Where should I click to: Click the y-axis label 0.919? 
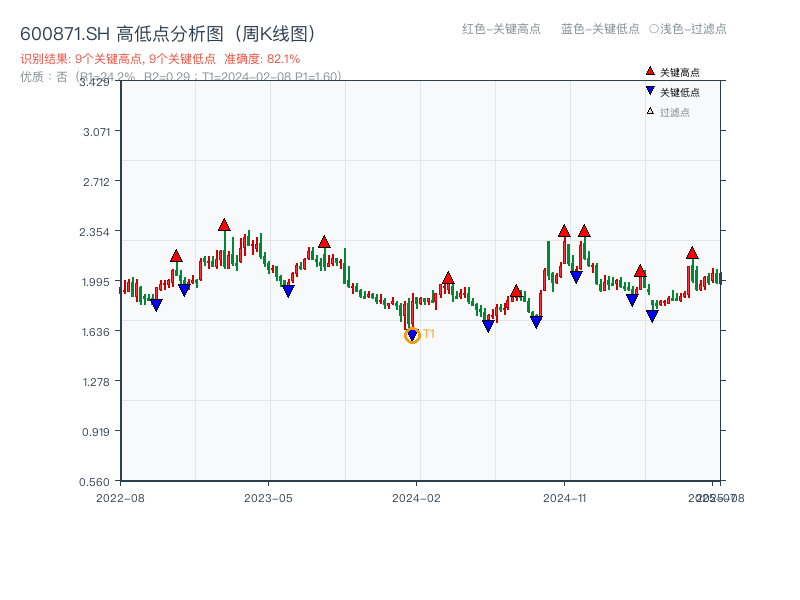point(95,432)
